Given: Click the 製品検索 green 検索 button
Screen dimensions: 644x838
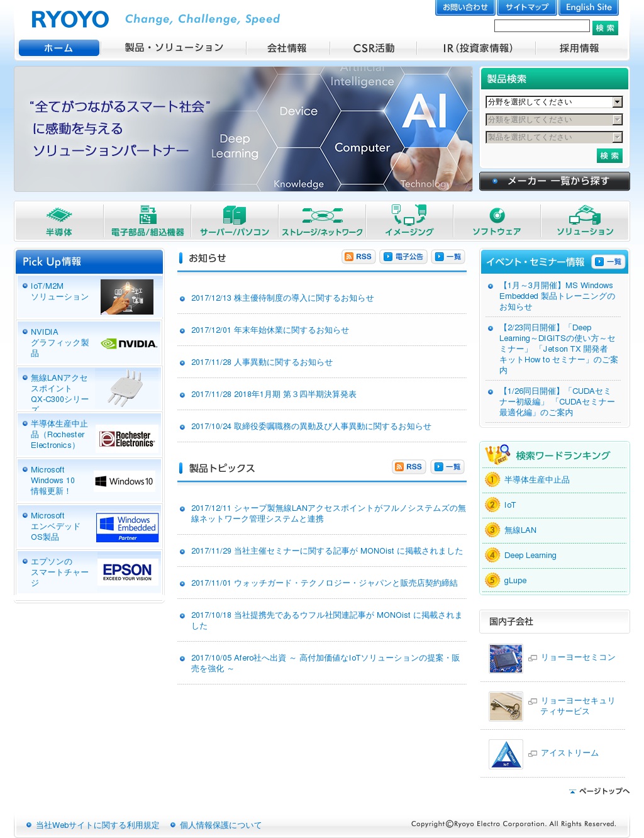Looking at the screenshot, I should point(609,155).
